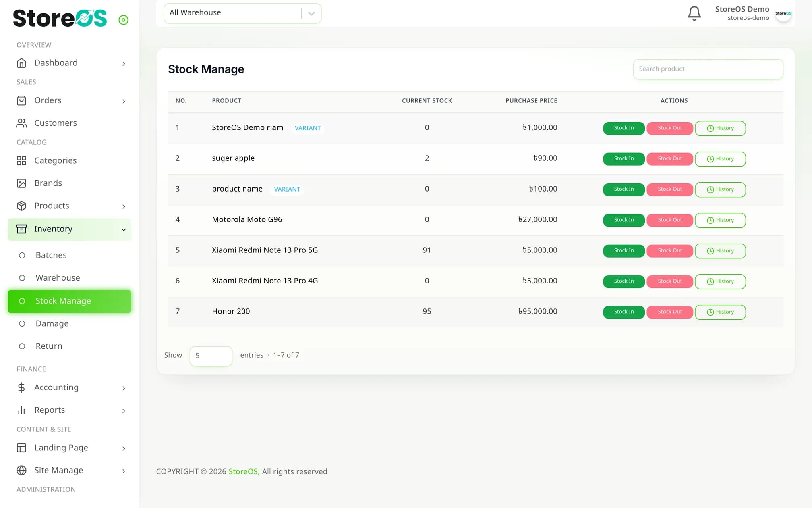Click the Inventory archive icon
The height and width of the screenshot is (508, 812).
(x=21, y=229)
